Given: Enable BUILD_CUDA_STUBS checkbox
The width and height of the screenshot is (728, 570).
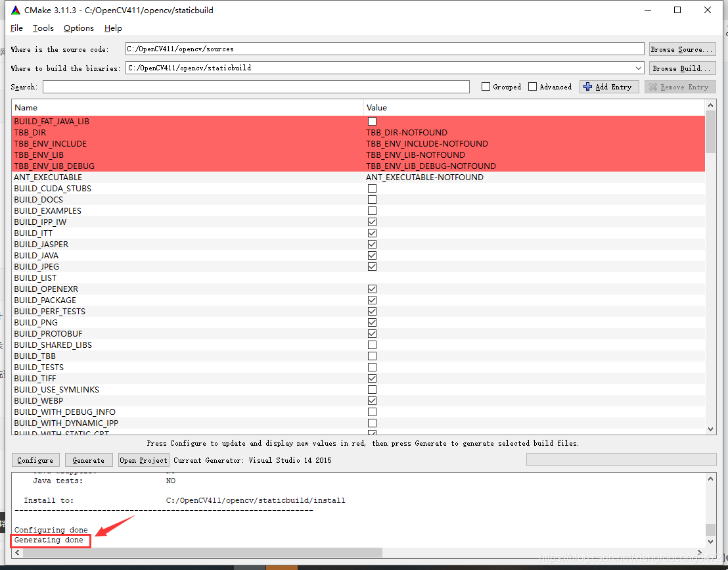Looking at the screenshot, I should click(372, 188).
